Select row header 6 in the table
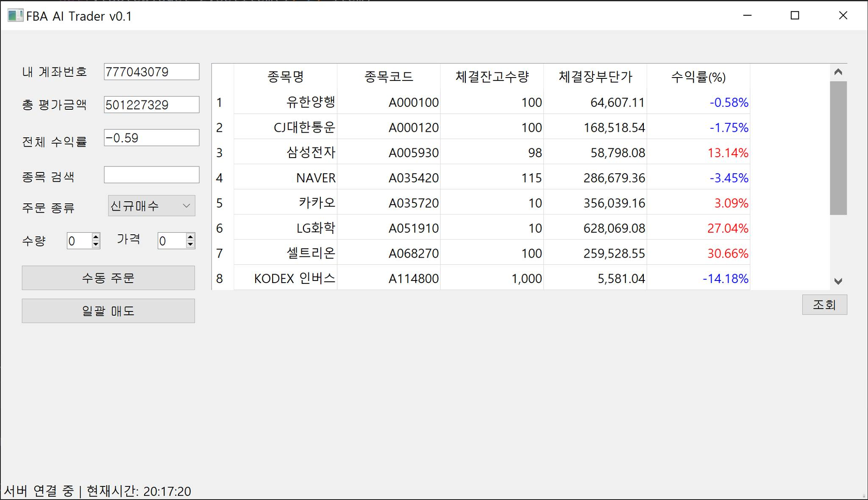 coord(223,228)
